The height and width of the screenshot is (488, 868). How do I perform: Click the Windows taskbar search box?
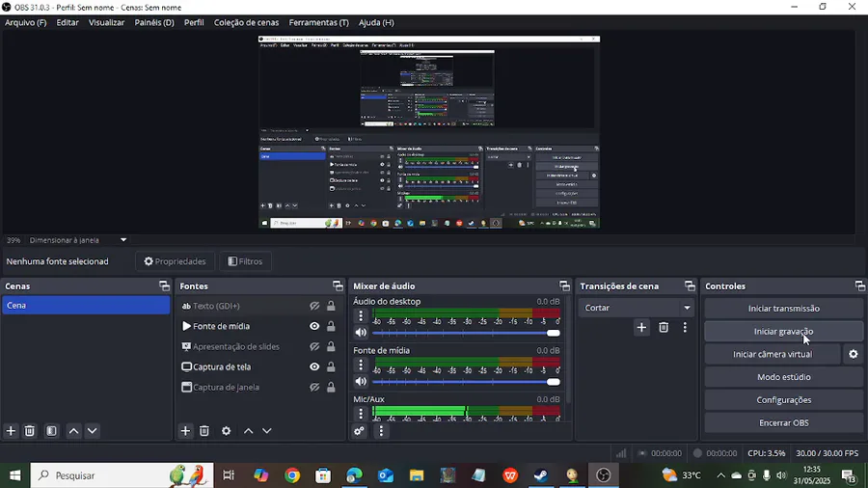[x=122, y=475]
